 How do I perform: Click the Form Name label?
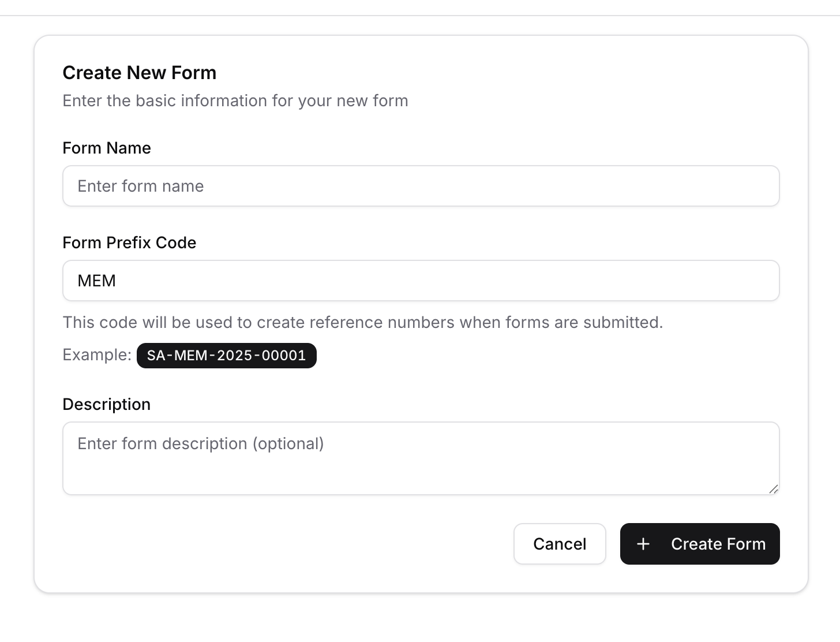[x=106, y=148]
